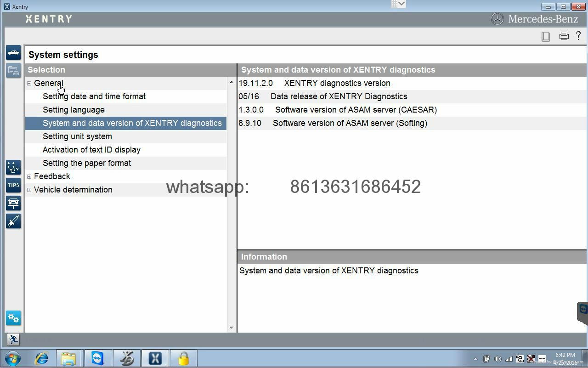
Task: Click the Selection column header
Action: (x=131, y=70)
